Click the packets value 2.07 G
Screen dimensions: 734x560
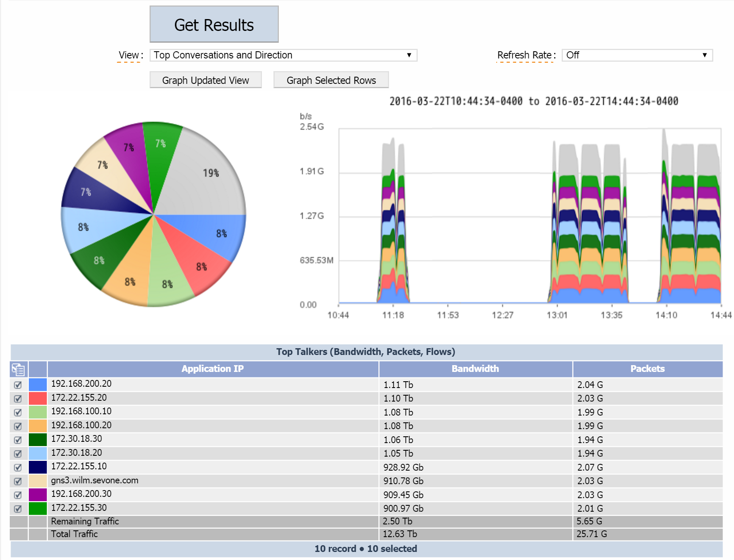click(590, 468)
